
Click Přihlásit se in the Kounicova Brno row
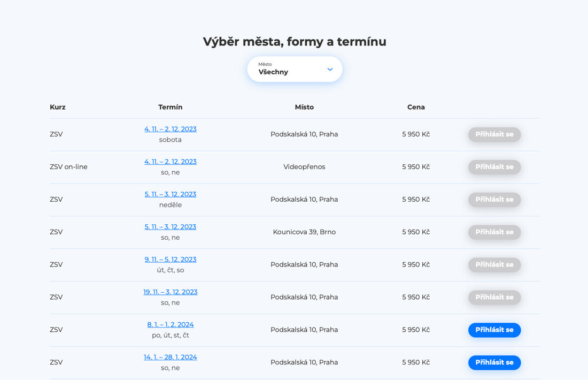click(x=494, y=232)
